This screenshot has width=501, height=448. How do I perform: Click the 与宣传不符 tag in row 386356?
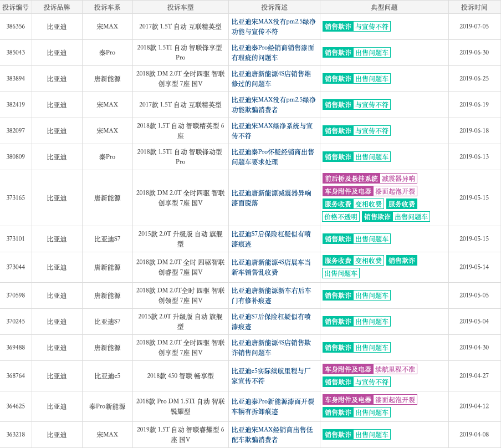[x=372, y=27]
